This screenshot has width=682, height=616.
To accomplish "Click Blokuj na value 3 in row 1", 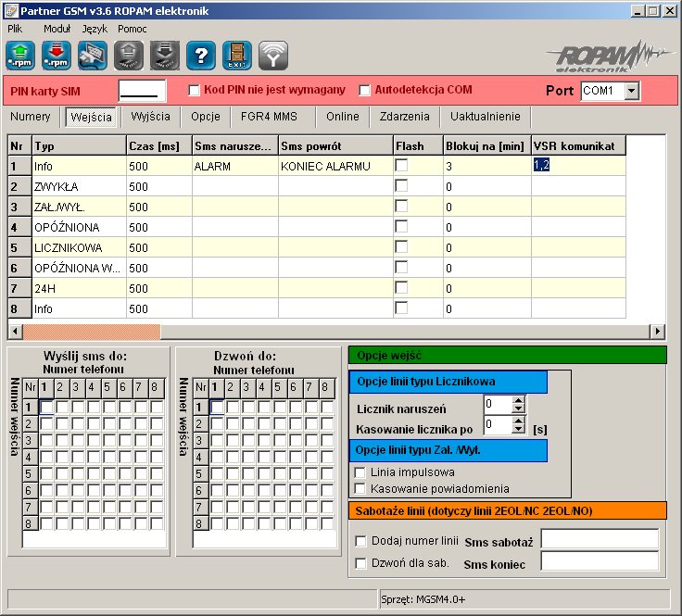I will (x=487, y=166).
